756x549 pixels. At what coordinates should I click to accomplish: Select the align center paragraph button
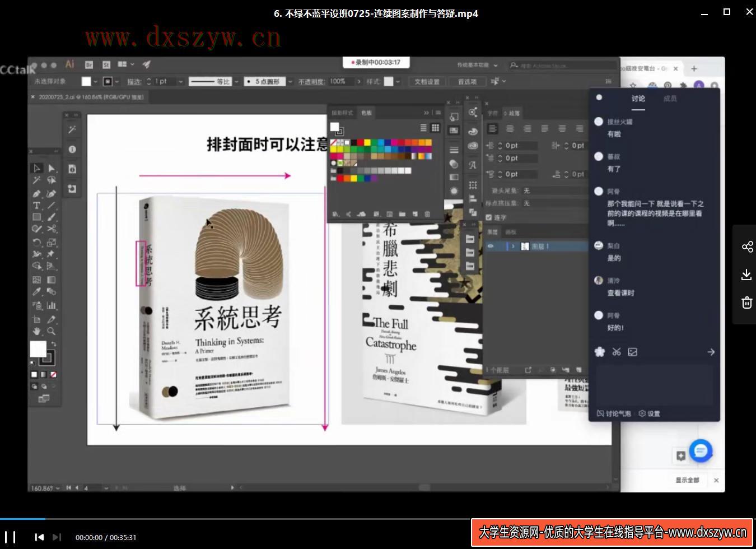510,129
